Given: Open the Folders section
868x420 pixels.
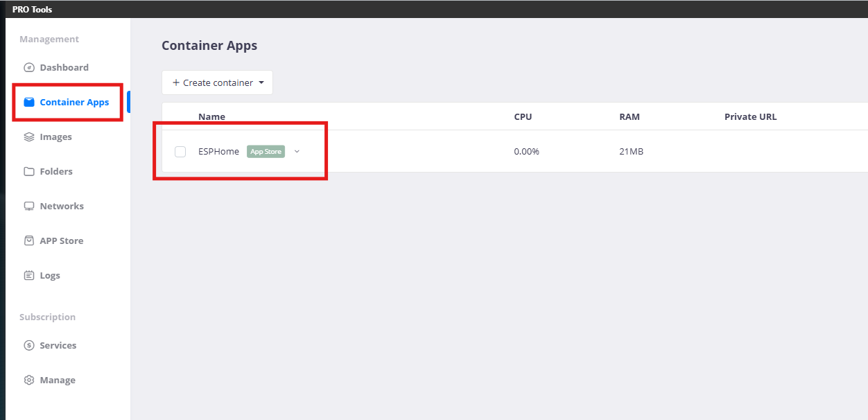Looking at the screenshot, I should pyautogui.click(x=56, y=171).
